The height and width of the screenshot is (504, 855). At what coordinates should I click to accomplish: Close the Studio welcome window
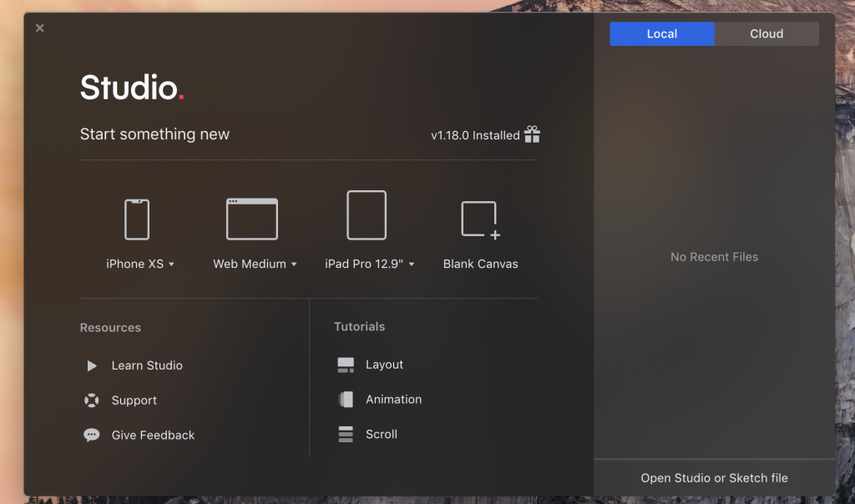pos(39,28)
